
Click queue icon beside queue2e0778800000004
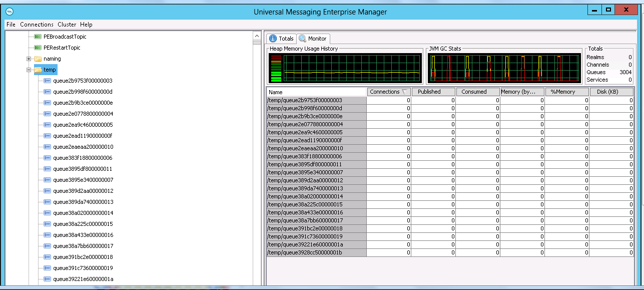pos(48,114)
